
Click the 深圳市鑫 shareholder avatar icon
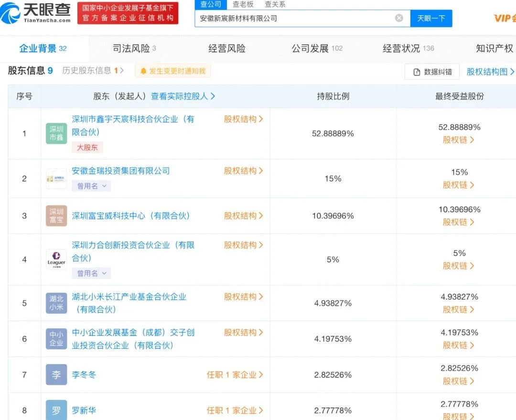pyautogui.click(x=56, y=133)
